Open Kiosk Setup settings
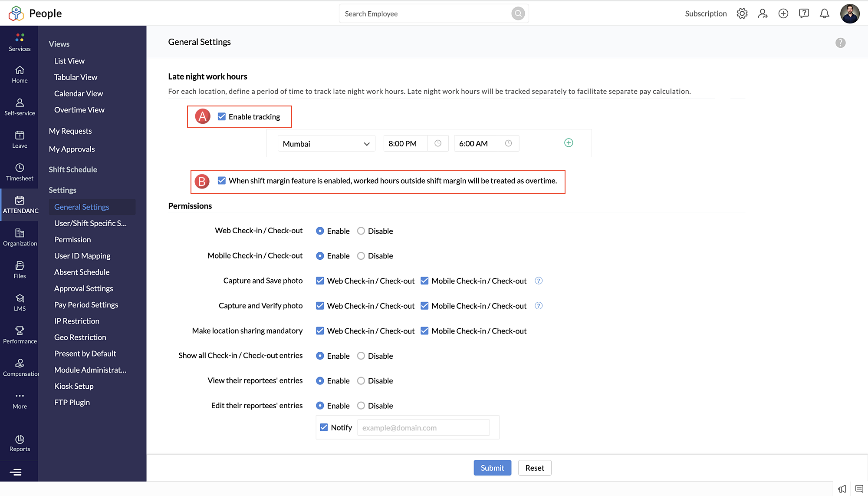The height and width of the screenshot is (496, 868). tap(74, 386)
